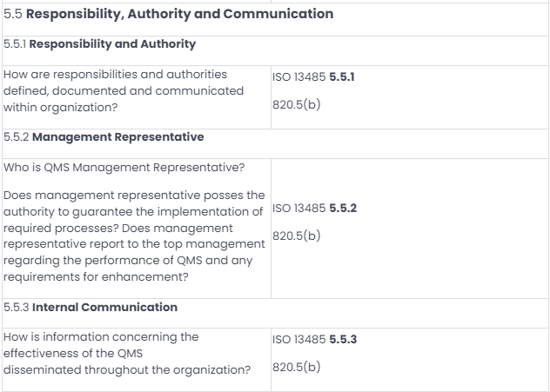Click the words 'requirements for enhancement?'

(x=96, y=277)
